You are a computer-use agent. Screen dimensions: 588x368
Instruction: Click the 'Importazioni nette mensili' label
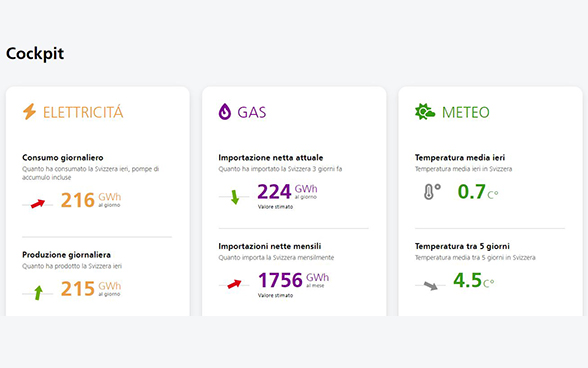[x=270, y=246]
